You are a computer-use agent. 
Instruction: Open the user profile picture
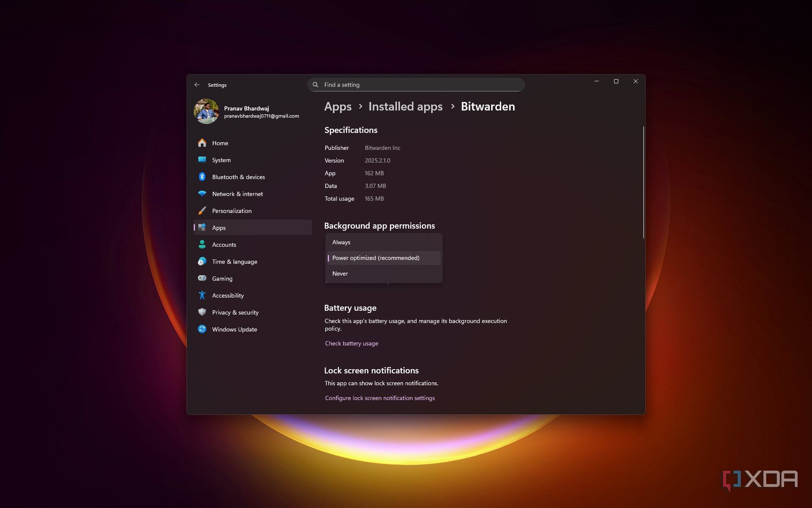(x=206, y=111)
